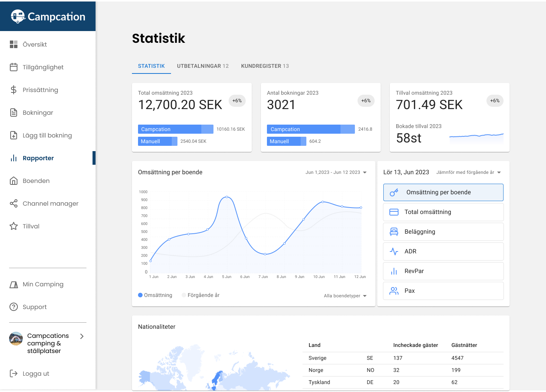Expand the Jämnför med förgående år dropdown
Image resolution: width=546 pixels, height=392 pixels.
point(468,172)
